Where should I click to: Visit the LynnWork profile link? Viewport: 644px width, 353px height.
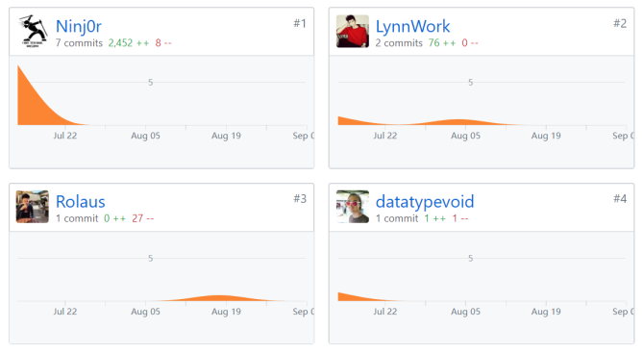412,26
